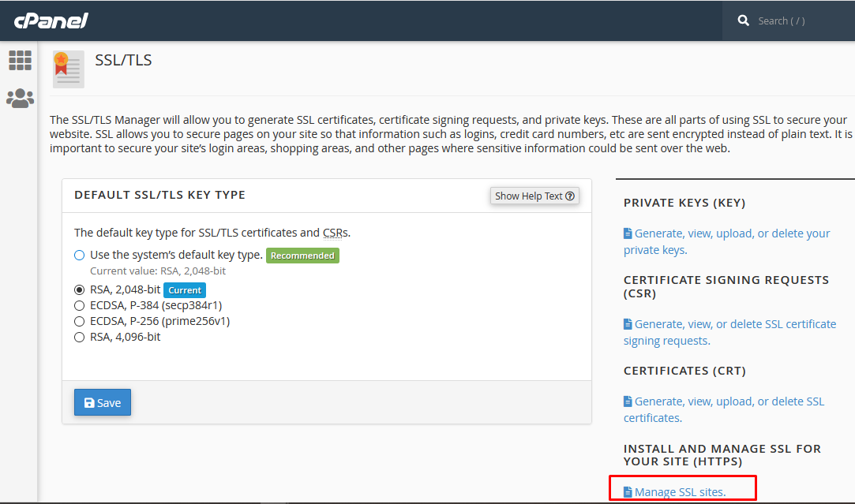Click the SSL/TLS certificate page icon
The width and height of the screenshot is (855, 504).
click(x=68, y=69)
